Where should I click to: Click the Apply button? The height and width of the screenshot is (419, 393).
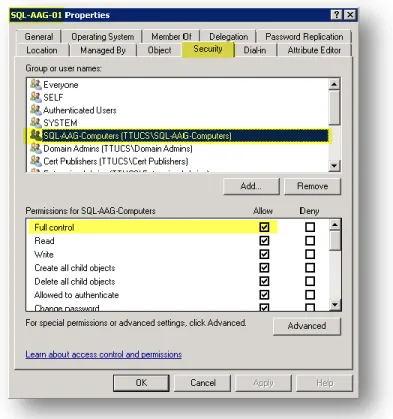point(263,383)
